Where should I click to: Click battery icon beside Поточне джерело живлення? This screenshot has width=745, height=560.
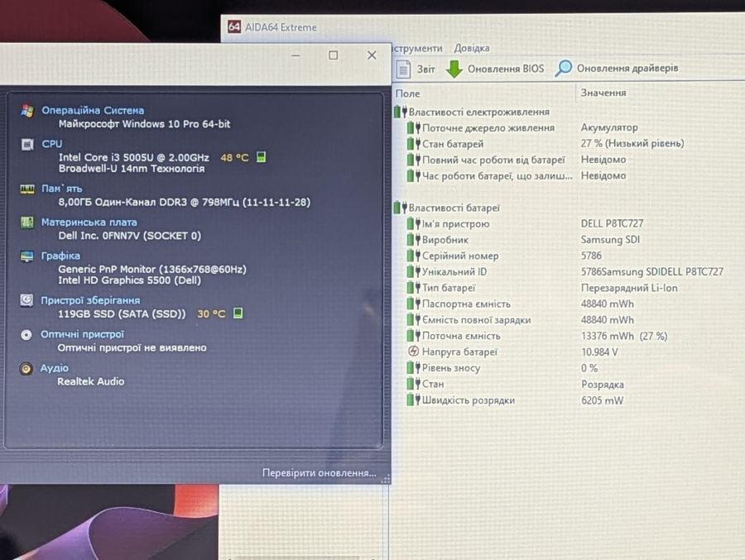coord(413,127)
